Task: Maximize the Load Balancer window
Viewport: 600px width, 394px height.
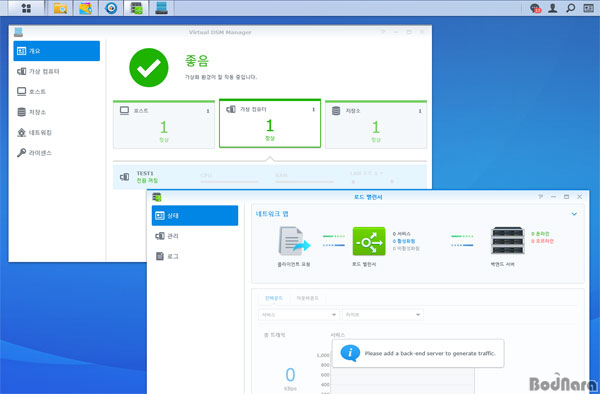Action: tap(566, 197)
